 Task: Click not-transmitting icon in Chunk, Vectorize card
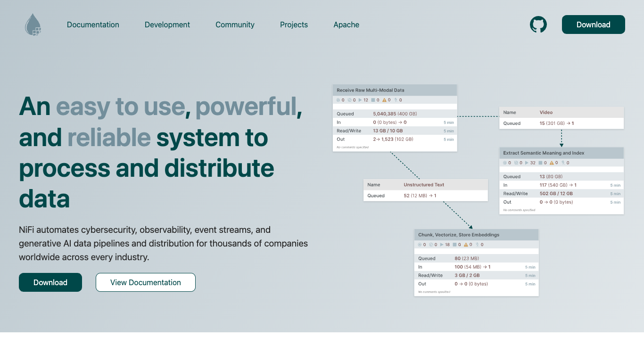431,245
